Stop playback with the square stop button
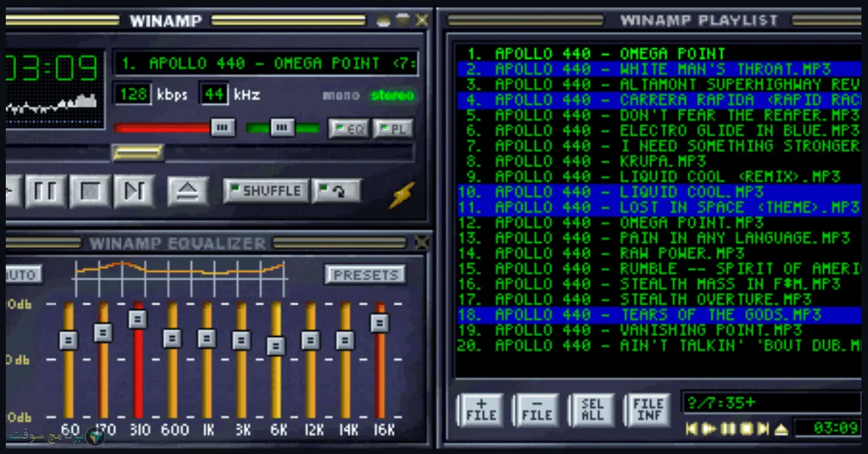This screenshot has height=454, width=868. 90,191
